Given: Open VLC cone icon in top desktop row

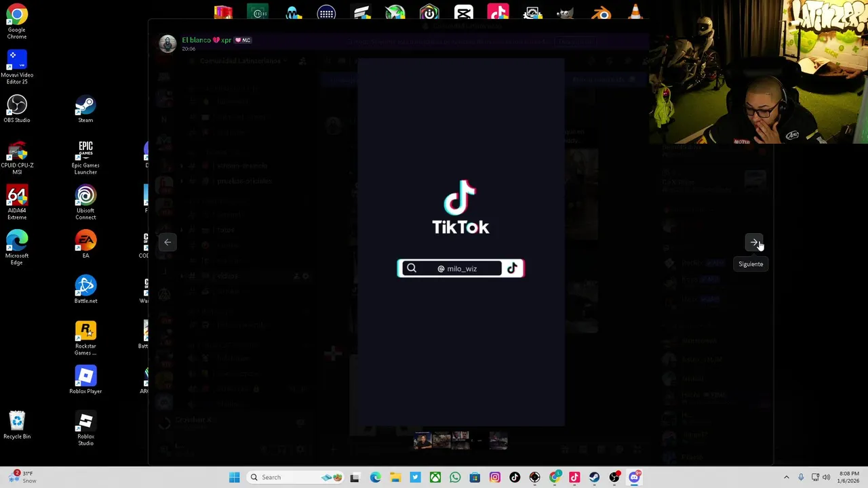Looking at the screenshot, I should click(x=635, y=13).
